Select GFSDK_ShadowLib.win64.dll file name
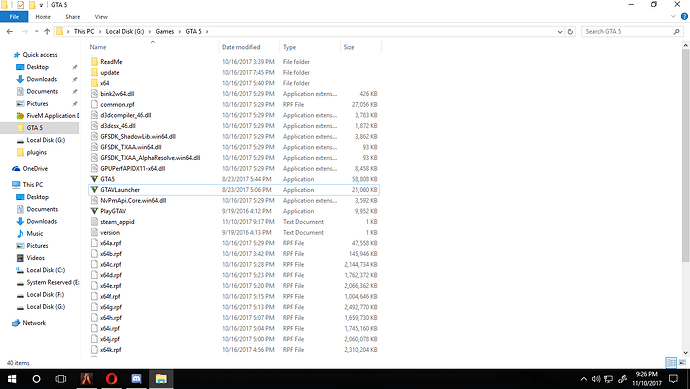Viewport: 690px width, 389px height. [138, 136]
